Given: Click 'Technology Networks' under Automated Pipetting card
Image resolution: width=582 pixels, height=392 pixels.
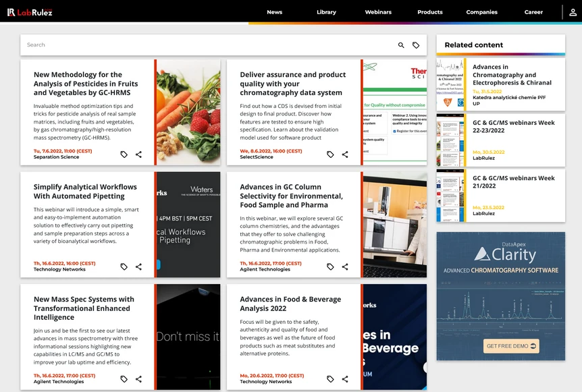Looking at the screenshot, I should point(59,269).
